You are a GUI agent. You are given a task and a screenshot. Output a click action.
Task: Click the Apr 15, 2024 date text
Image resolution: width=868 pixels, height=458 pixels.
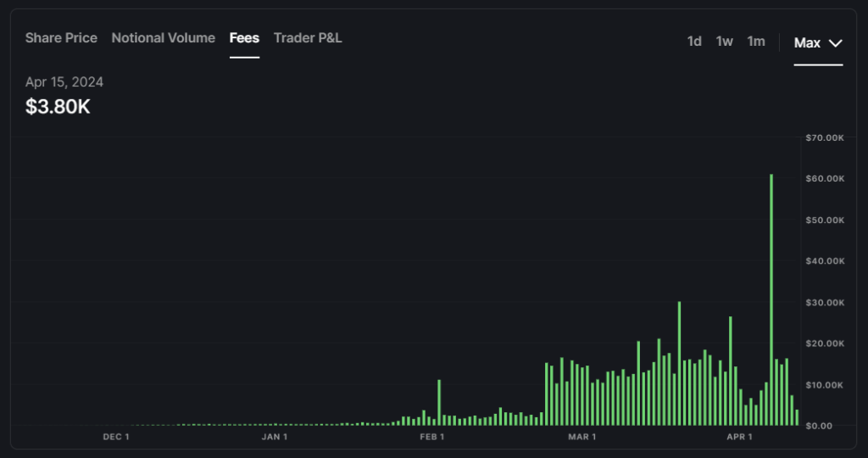click(64, 82)
